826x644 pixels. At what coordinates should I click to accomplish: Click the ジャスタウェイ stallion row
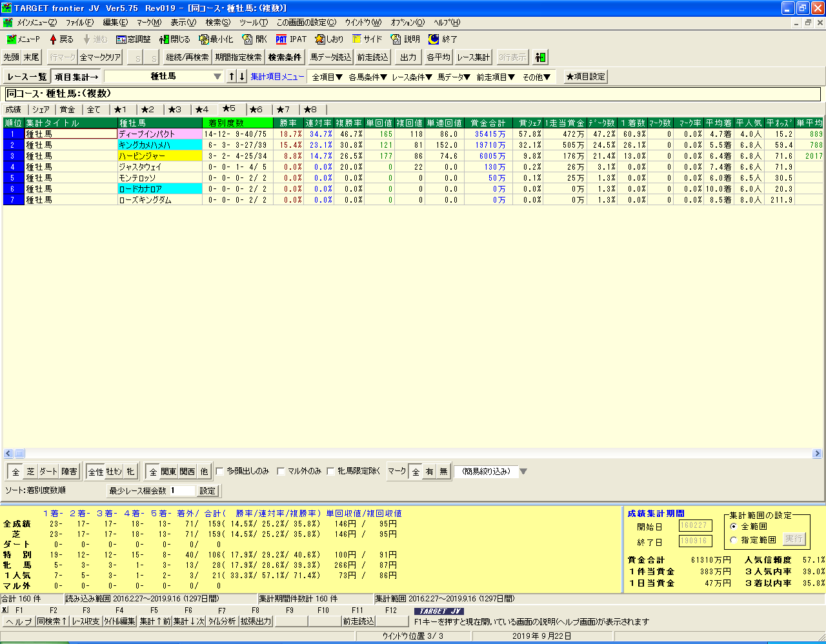coord(160,167)
